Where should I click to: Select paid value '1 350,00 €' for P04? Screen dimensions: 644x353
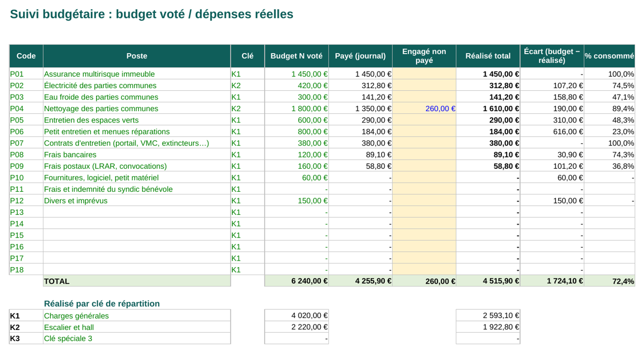point(360,109)
